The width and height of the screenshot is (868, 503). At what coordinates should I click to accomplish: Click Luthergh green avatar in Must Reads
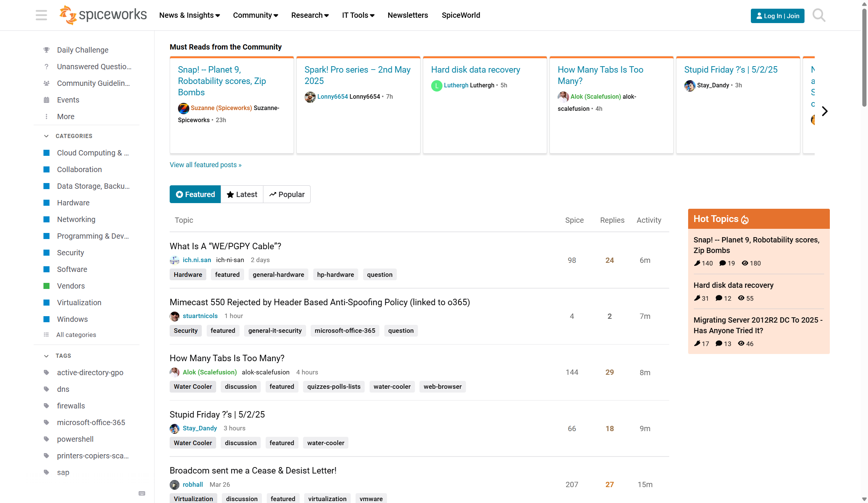coord(437,85)
